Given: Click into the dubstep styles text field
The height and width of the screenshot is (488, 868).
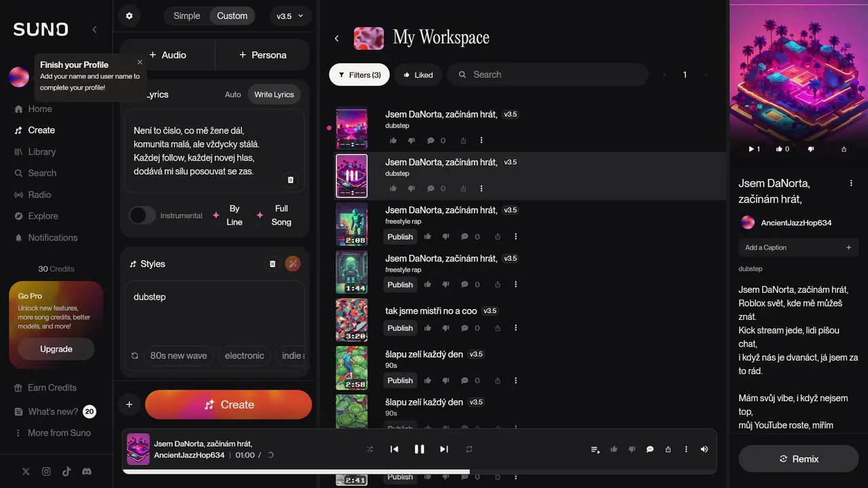Looking at the screenshot, I should click(214, 312).
